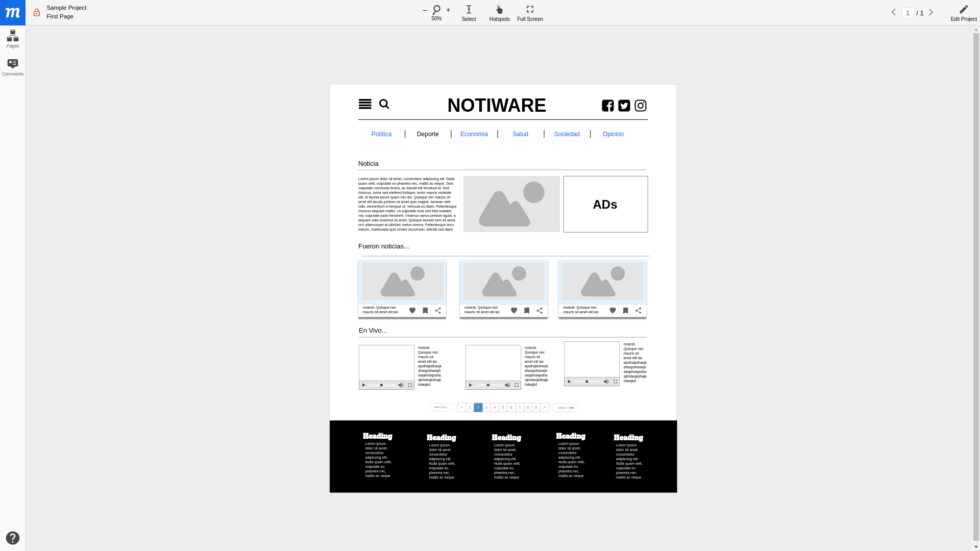Fullscreen the first En Vivo video
The image size is (980, 551).
click(x=410, y=385)
